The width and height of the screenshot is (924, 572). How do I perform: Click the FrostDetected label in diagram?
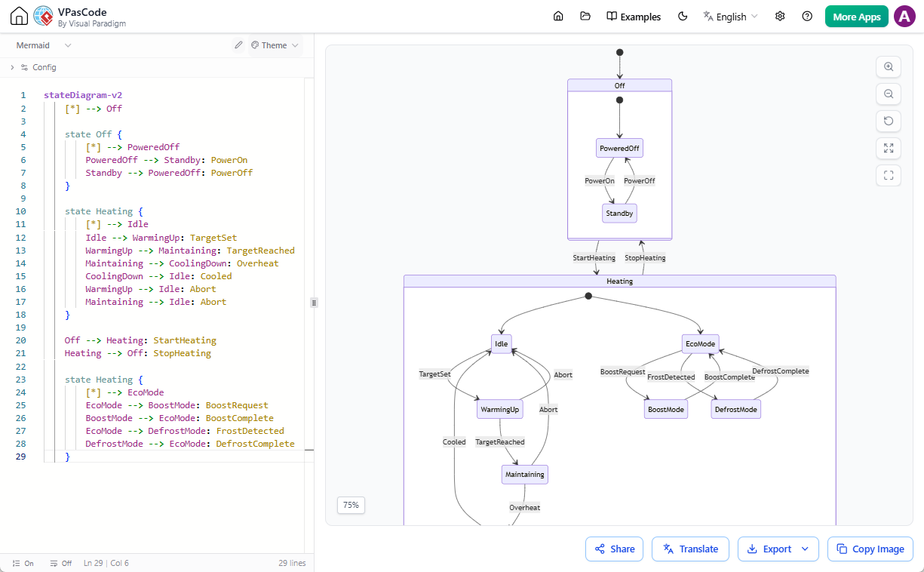tap(671, 377)
